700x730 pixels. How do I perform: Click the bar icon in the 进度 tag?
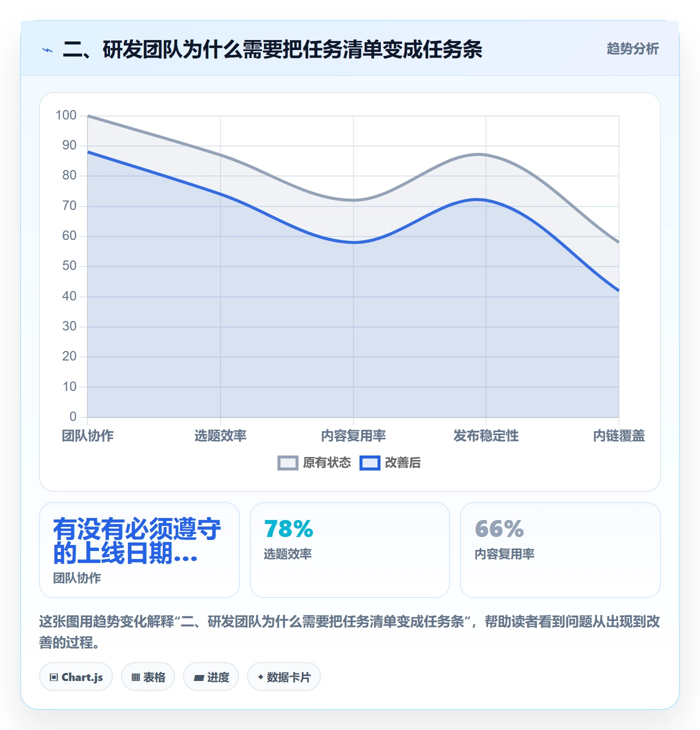[198, 678]
